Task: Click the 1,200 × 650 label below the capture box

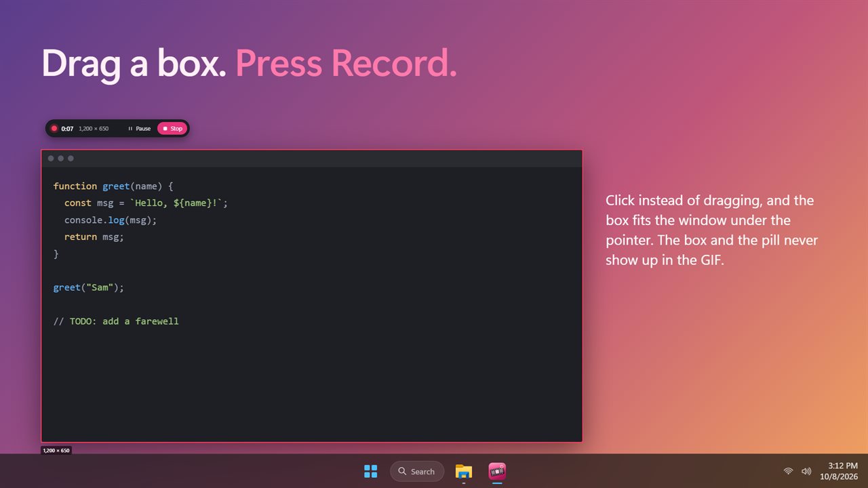Action: [x=56, y=450]
